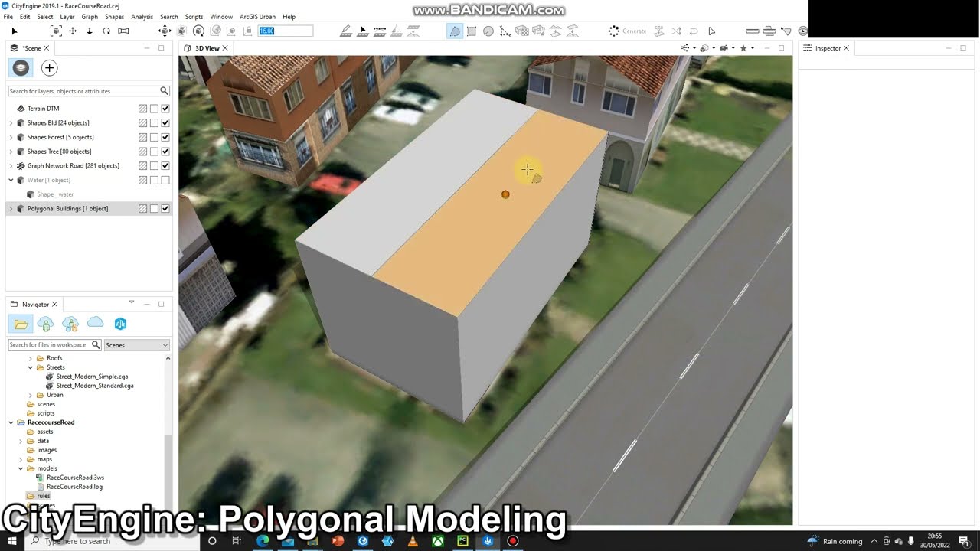Select the Polygonal Shape Creation tool

(x=455, y=31)
